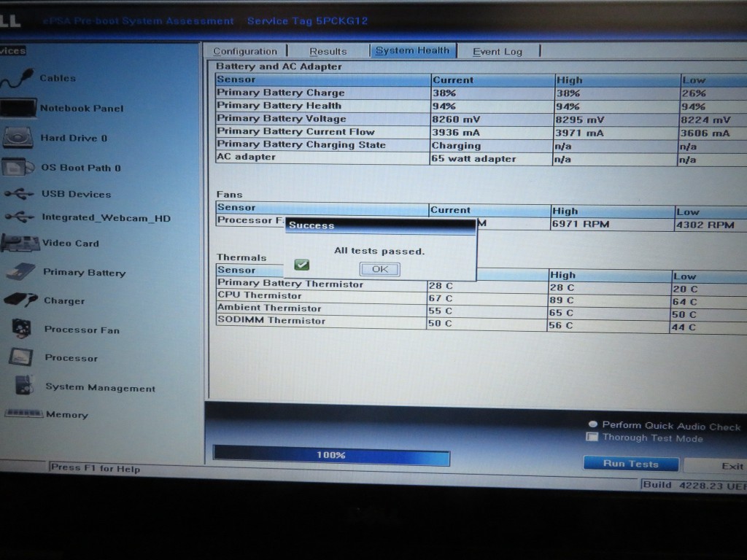Click the 6971 RPM fan high value
The width and height of the screenshot is (747, 560).
581,224
